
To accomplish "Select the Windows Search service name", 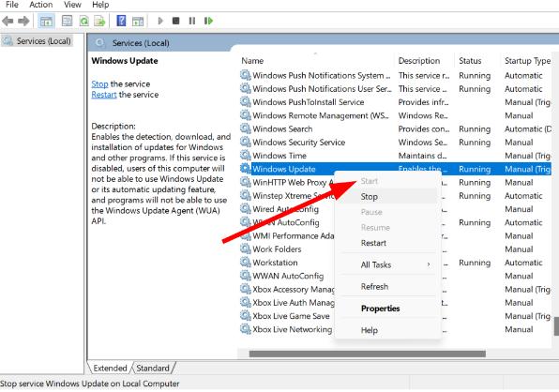I will coord(282,129).
